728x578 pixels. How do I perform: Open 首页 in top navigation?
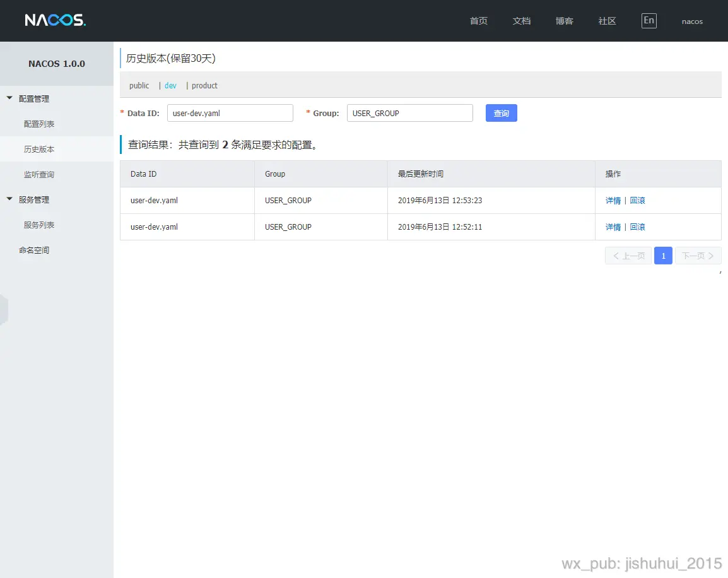[479, 21]
